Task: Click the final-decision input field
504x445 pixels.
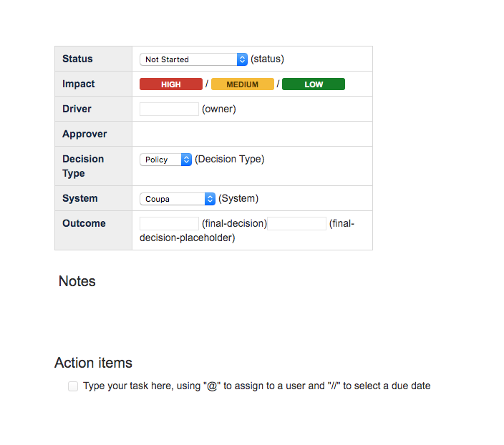Action: coord(169,224)
